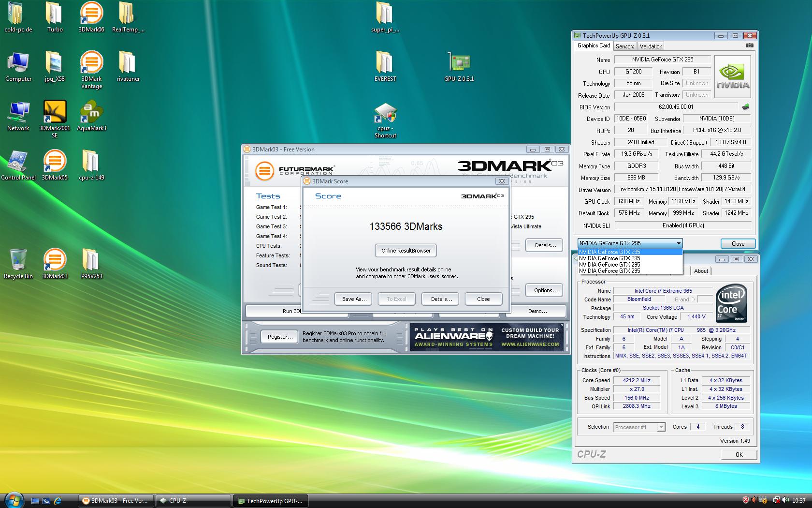Launch 3DMark05 desktop shortcut
Image resolution: width=812 pixels, height=508 pixels.
pos(55,165)
